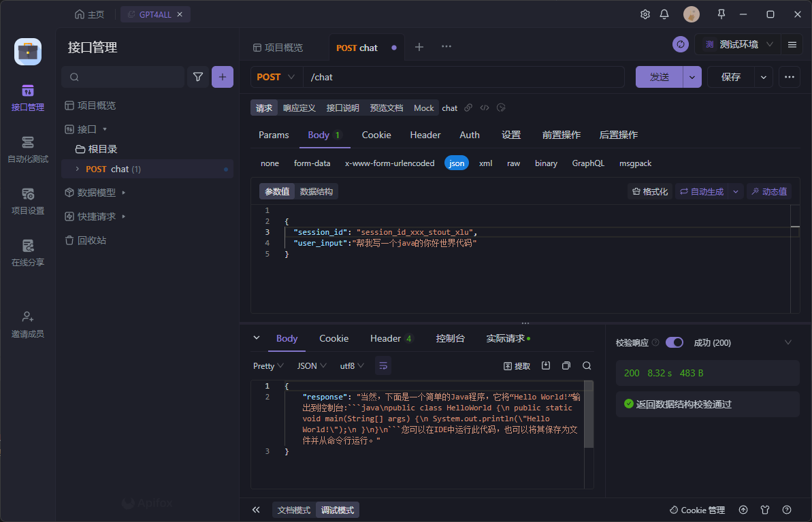Click the purple refresh sync icon
Screen dimensions: 812x522
click(x=681, y=44)
